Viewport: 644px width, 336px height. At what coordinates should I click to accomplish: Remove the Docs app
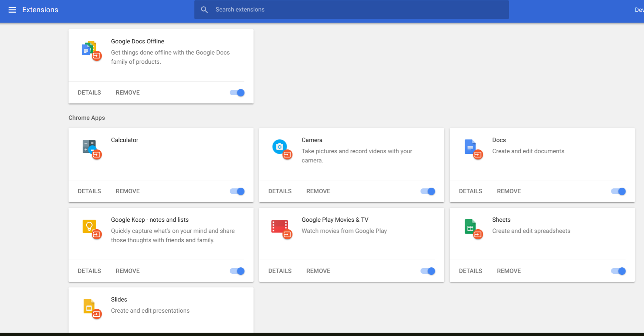pyautogui.click(x=509, y=191)
